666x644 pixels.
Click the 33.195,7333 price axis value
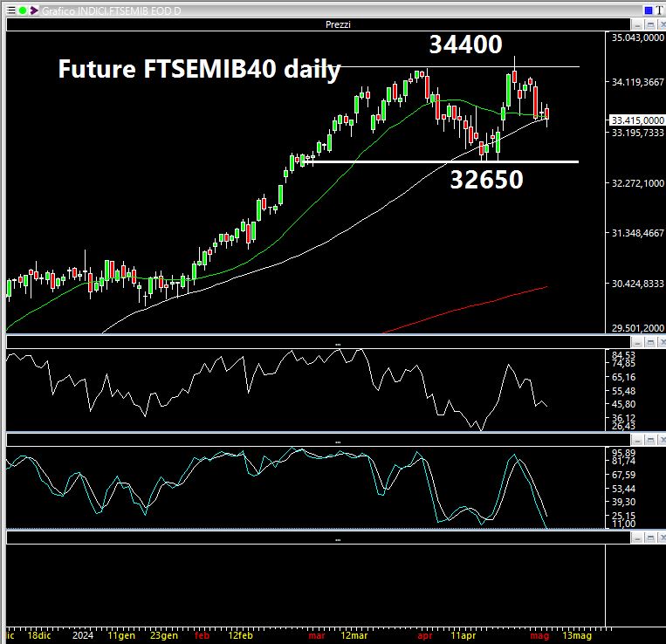637,133
